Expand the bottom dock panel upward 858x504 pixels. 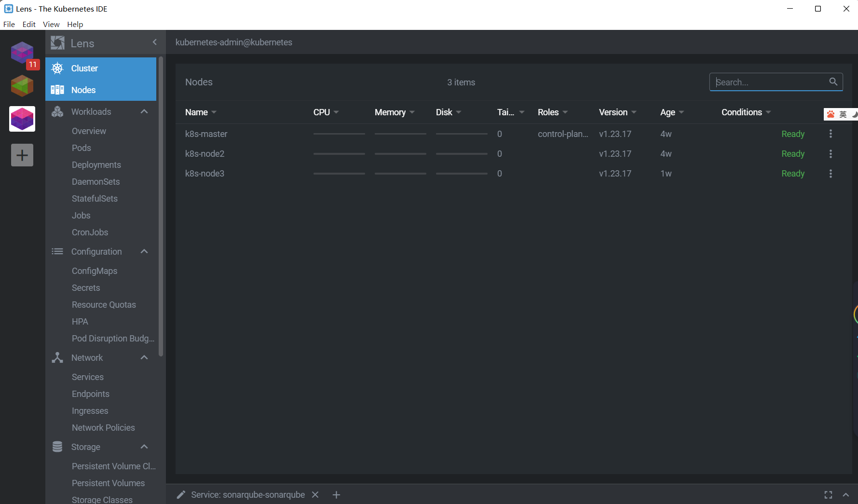pyautogui.click(x=846, y=495)
